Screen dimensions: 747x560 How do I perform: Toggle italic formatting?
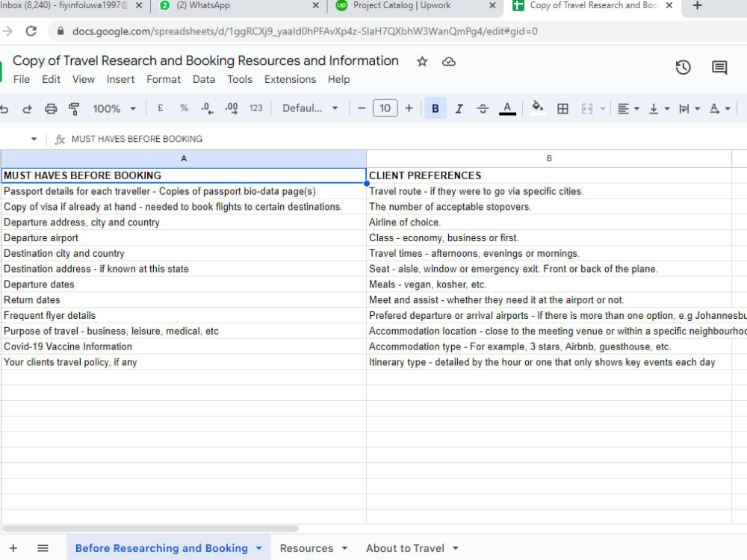[459, 108]
